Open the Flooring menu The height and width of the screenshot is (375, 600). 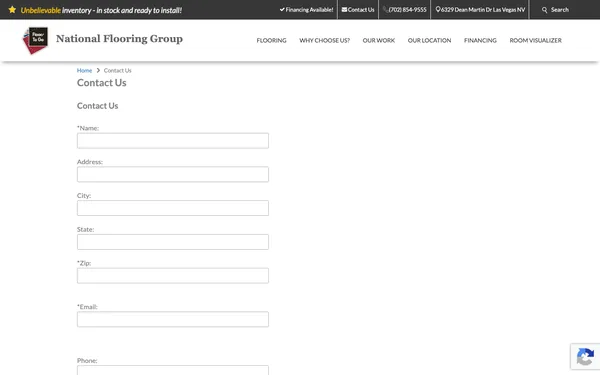(x=271, y=40)
